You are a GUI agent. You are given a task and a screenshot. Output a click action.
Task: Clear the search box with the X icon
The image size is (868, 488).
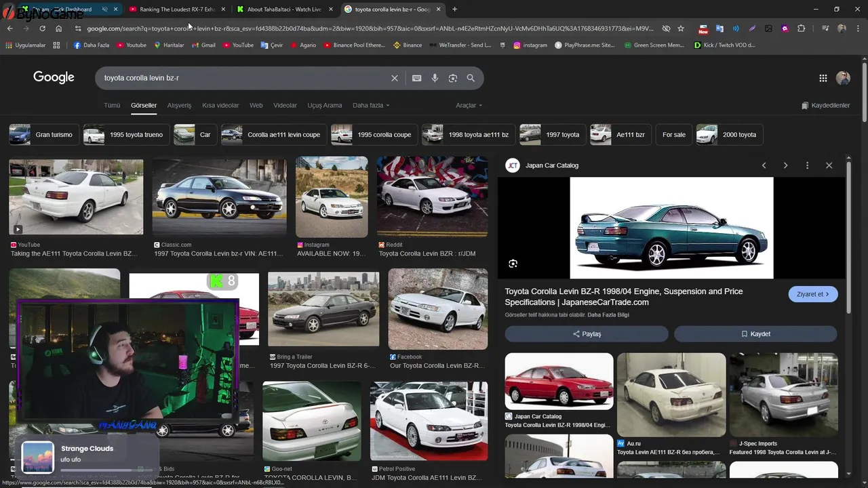(394, 78)
